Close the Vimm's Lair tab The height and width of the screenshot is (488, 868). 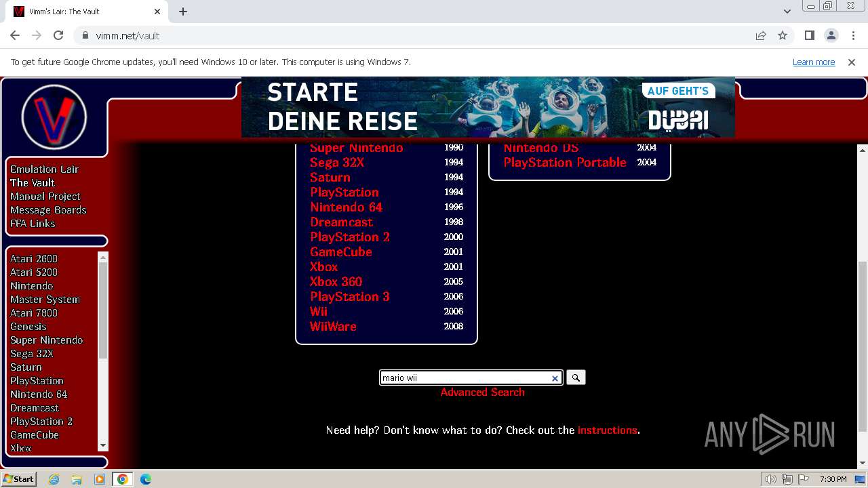pyautogui.click(x=157, y=12)
